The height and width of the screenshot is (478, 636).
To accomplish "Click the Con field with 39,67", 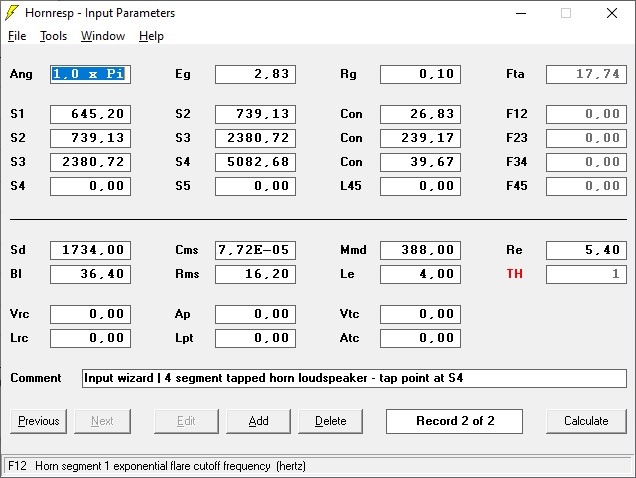I will pyautogui.click(x=421, y=162).
